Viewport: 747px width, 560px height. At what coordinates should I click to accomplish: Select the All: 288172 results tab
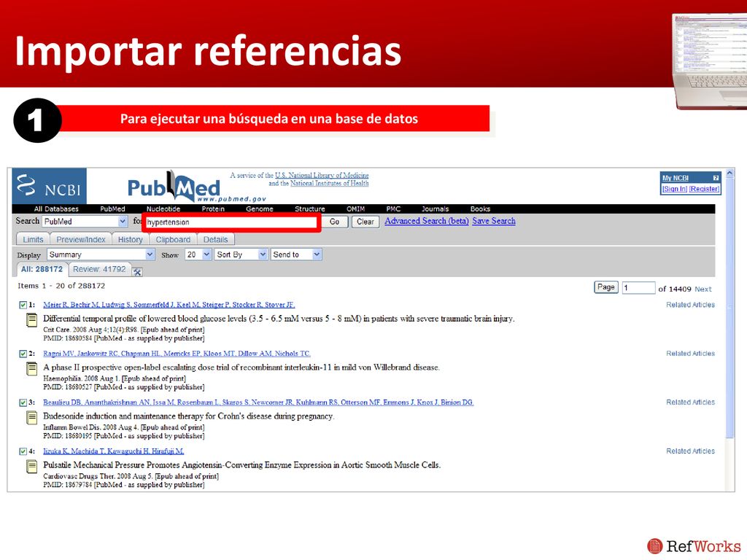(x=42, y=270)
